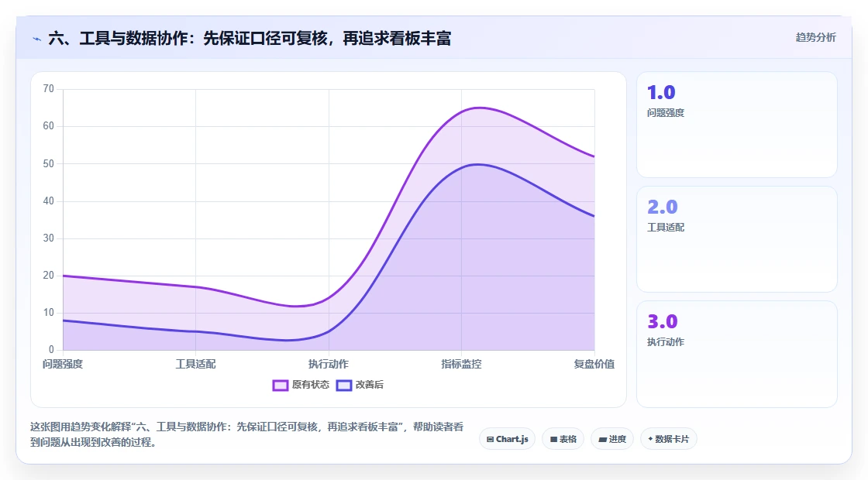The width and height of the screenshot is (868, 480).
Task: Click the 40 y-axis value
Action: click(49, 201)
